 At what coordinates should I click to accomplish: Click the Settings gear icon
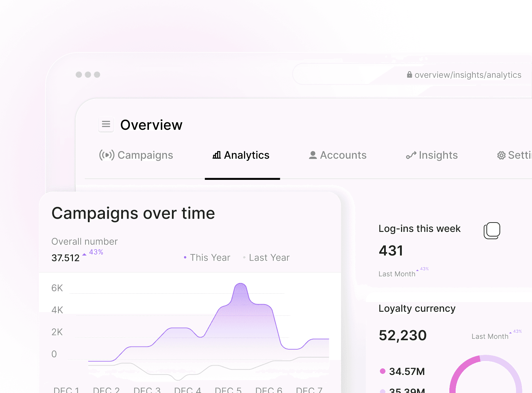tap(501, 156)
